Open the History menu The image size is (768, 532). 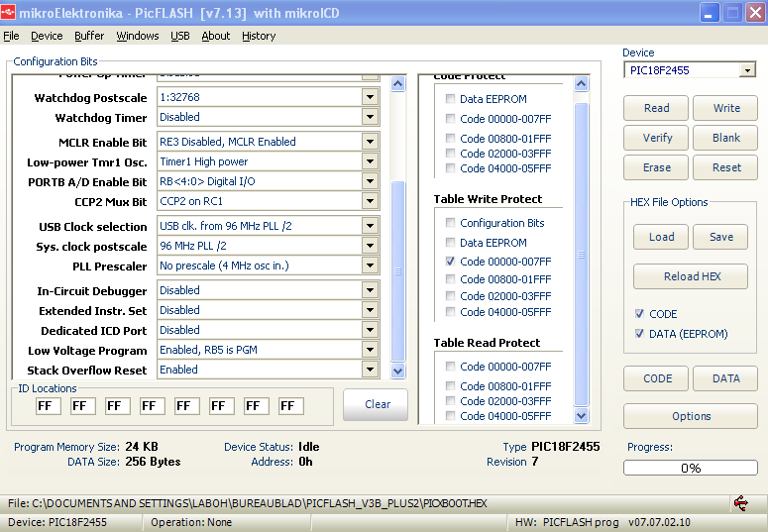click(x=259, y=36)
